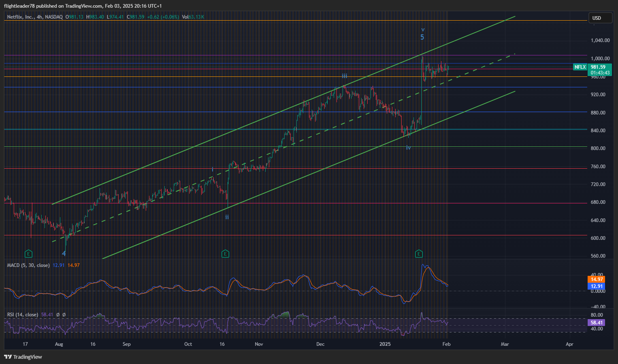Viewport: 618px width, 364px height.
Task: Click the 680.00 price axis label
Action: click(x=598, y=202)
